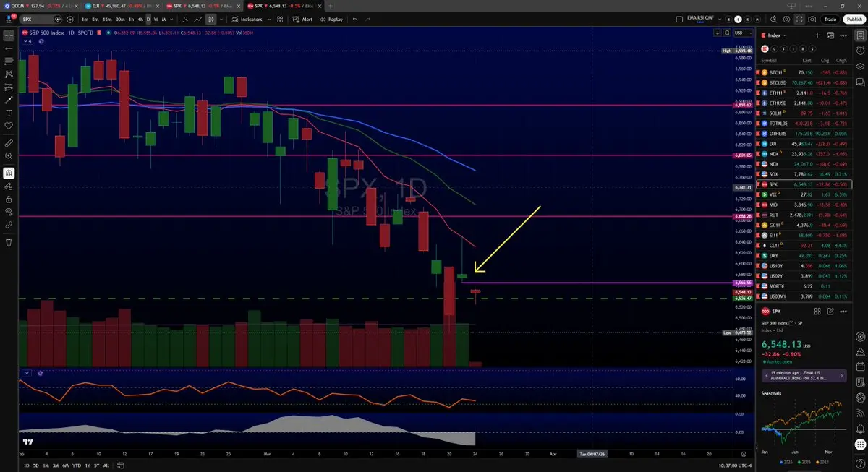This screenshot has height=472, width=868.
Task: Select BTCUSD row in watchlist
Action: (803, 82)
